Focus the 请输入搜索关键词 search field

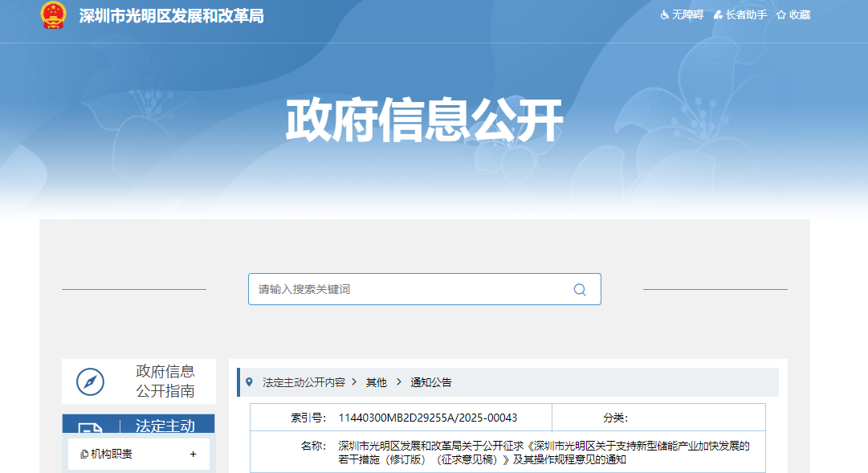[410, 289]
